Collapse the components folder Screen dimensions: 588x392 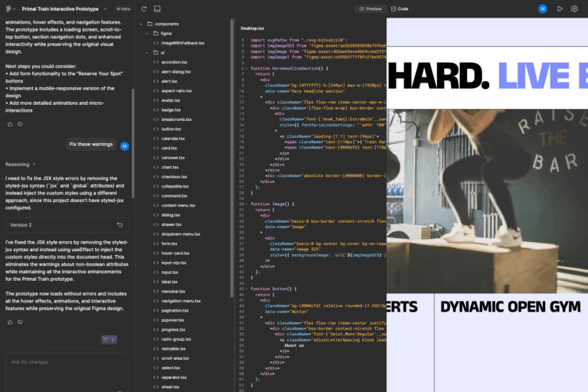[141, 24]
